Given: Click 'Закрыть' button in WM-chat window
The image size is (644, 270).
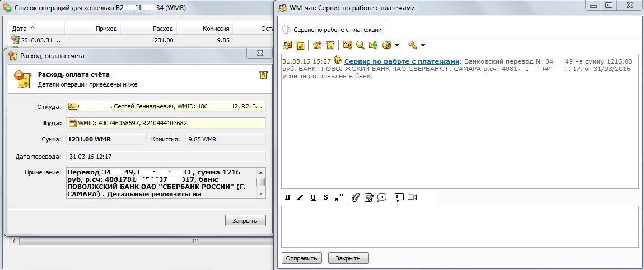Looking at the screenshot, I should click(x=348, y=258).
